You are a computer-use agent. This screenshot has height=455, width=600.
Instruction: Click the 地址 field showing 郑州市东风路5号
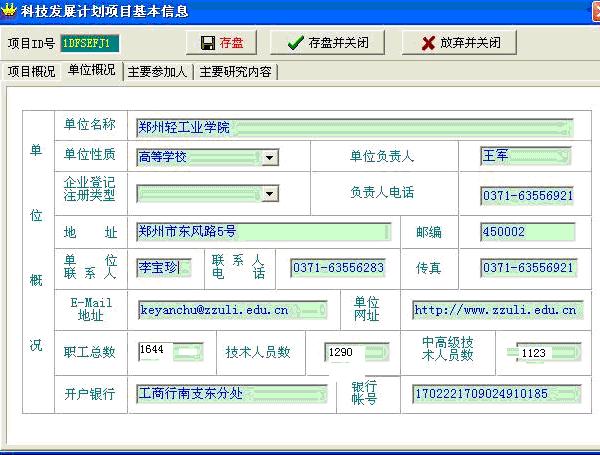263,232
